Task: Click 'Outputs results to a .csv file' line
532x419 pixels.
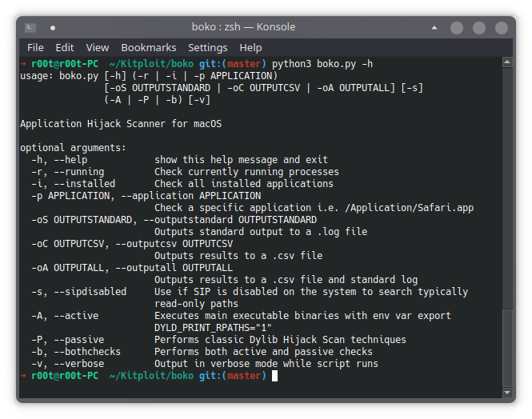Action: (238, 256)
